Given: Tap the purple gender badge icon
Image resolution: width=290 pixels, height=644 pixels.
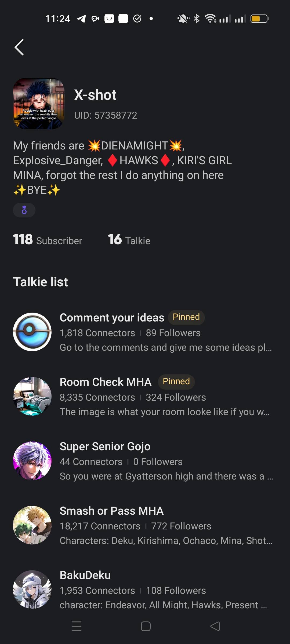Looking at the screenshot, I should [x=24, y=210].
